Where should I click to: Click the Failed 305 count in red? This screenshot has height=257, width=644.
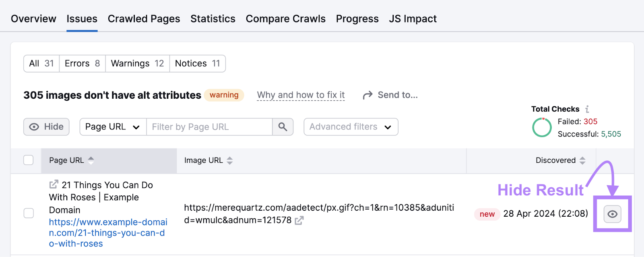pos(590,121)
